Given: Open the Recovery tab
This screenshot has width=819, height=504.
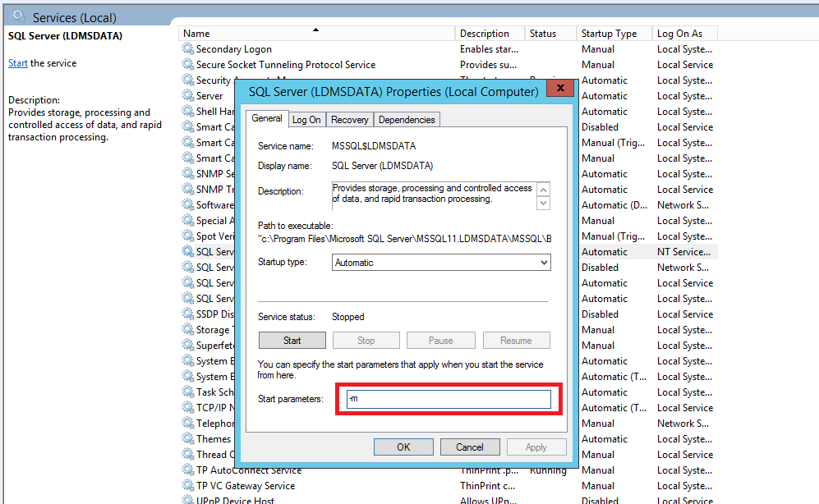Looking at the screenshot, I should [x=349, y=120].
